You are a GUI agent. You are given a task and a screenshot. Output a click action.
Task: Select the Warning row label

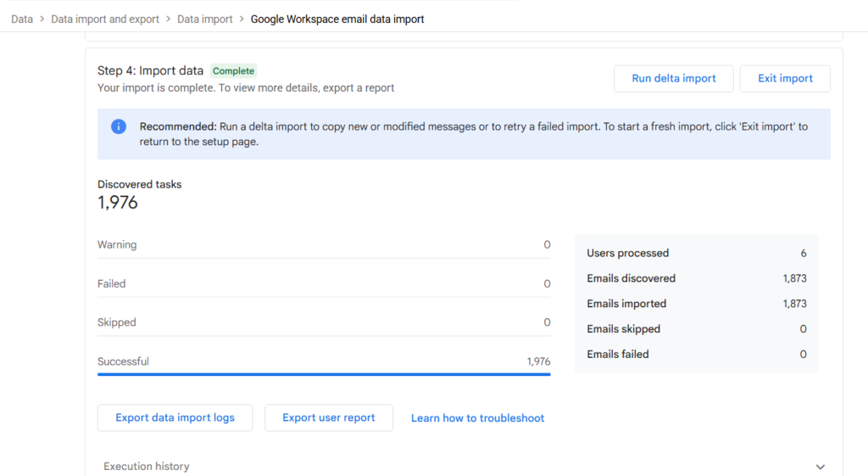117,245
